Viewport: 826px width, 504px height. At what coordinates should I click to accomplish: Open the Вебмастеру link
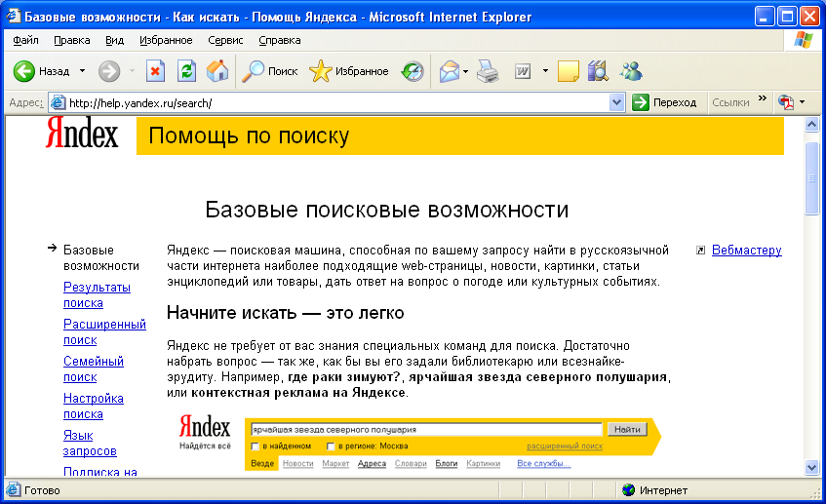[x=746, y=251]
